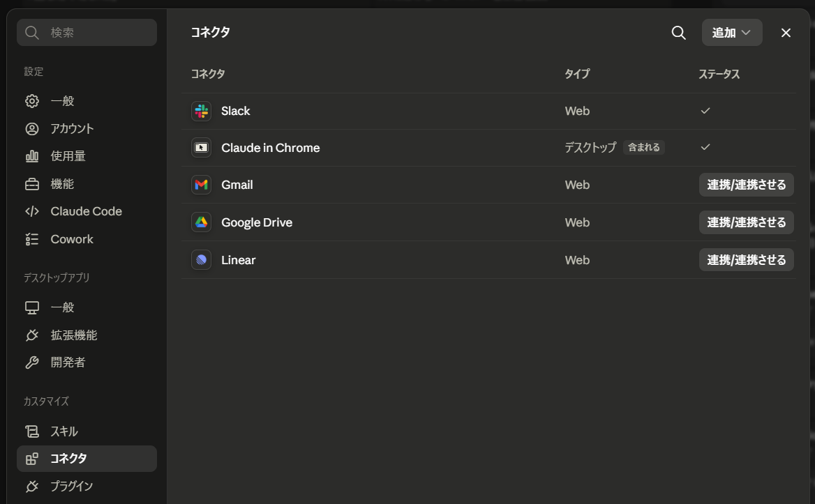Viewport: 815px width, 504px height.
Task: Click the Linear connector name
Action: tap(239, 260)
